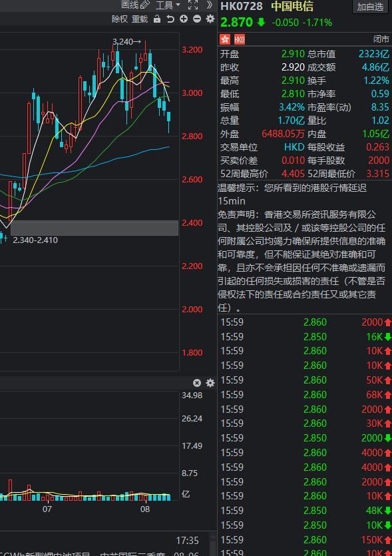
Task: Zoom in chart with plus icon
Action: click(x=184, y=19)
